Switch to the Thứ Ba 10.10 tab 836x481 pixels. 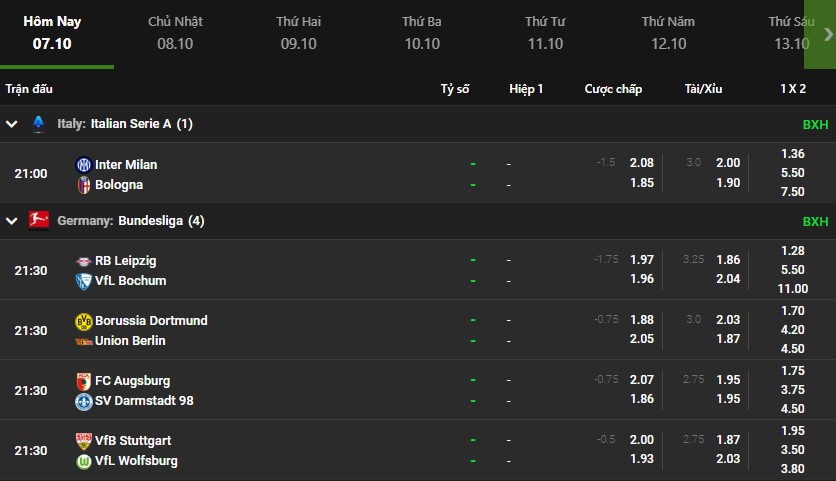click(422, 32)
